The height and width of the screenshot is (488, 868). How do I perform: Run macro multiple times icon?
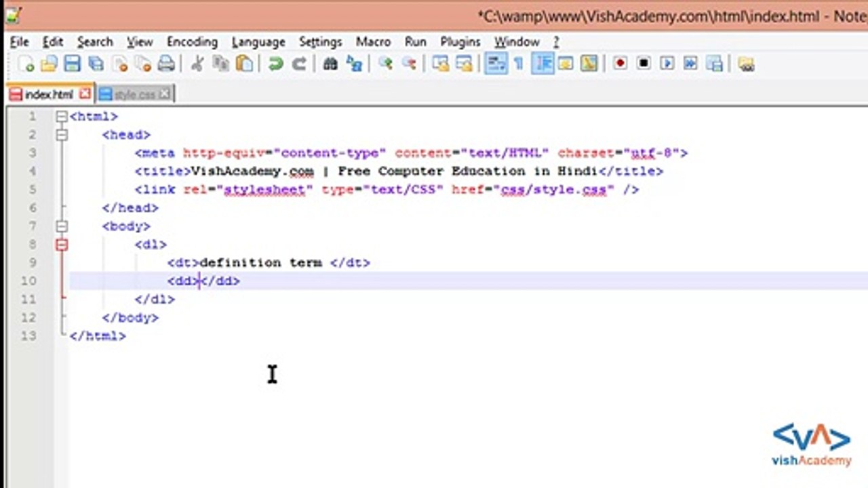[690, 64]
